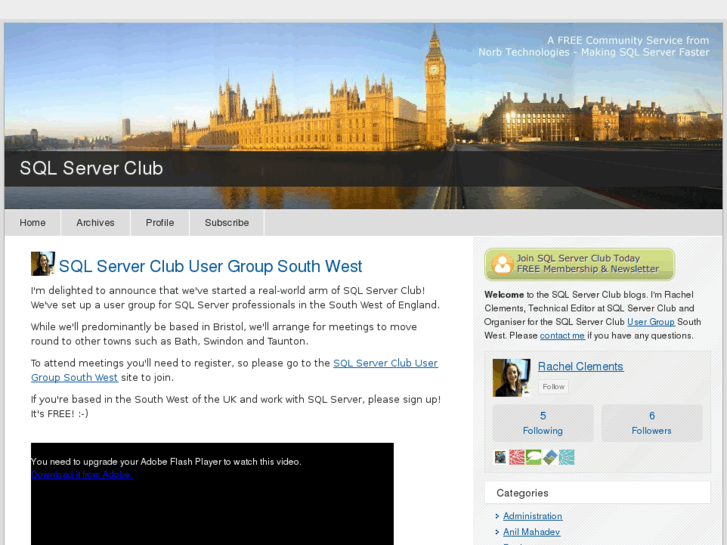This screenshot has width=727, height=545.
Task: Click Download it from Adobe link
Action: tap(82, 474)
